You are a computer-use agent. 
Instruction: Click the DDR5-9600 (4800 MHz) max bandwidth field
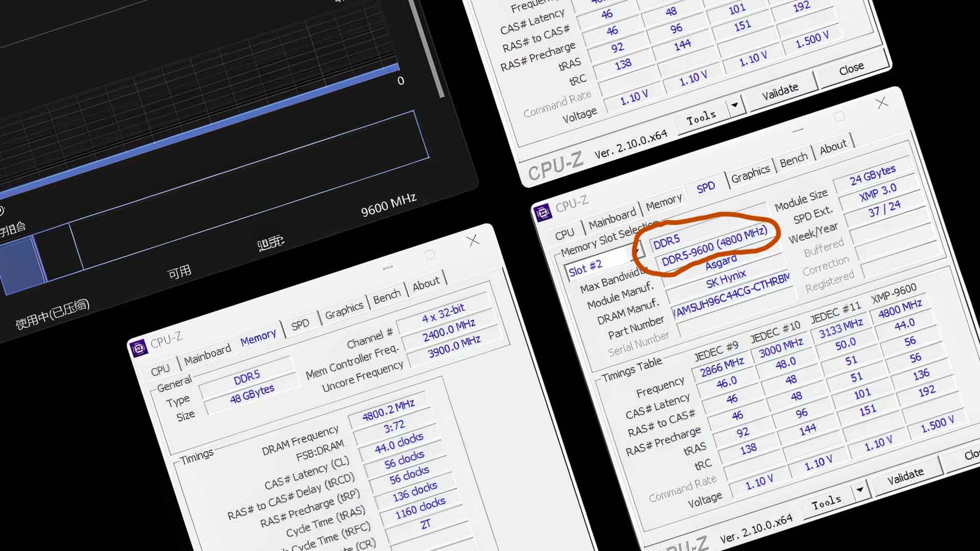click(715, 247)
